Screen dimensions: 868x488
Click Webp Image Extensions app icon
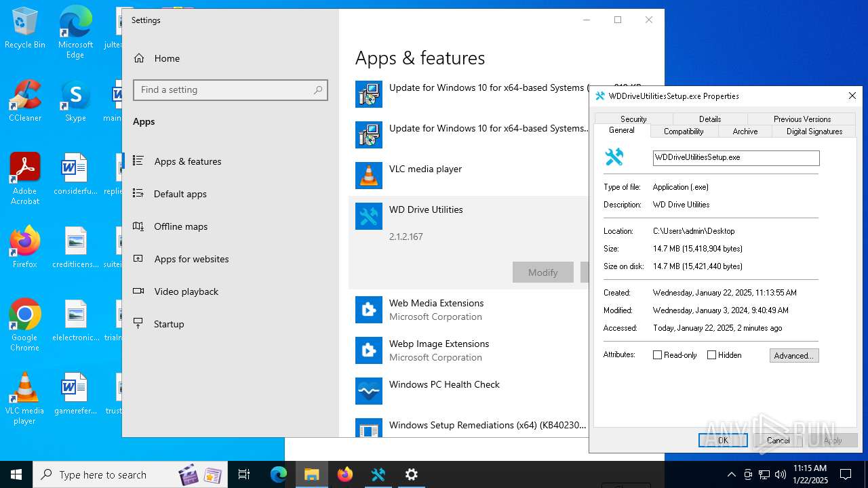369,350
